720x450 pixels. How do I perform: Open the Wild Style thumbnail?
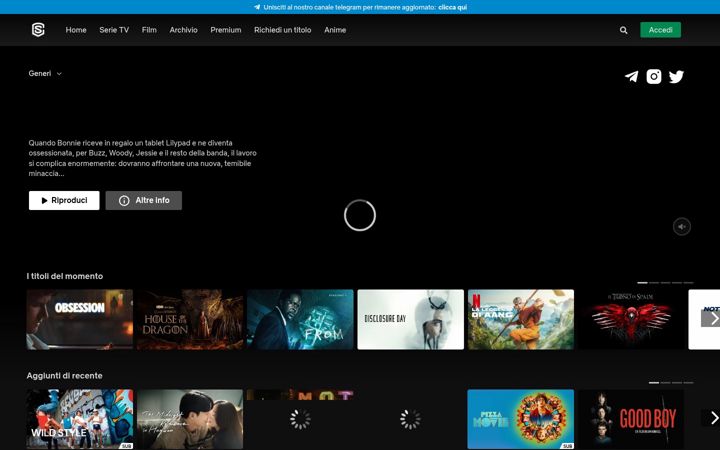tap(79, 419)
